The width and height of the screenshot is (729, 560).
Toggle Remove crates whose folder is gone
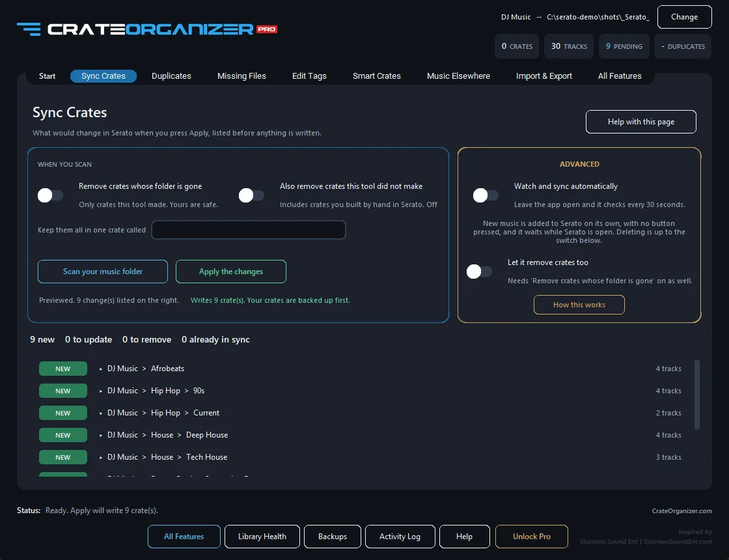pos(50,195)
